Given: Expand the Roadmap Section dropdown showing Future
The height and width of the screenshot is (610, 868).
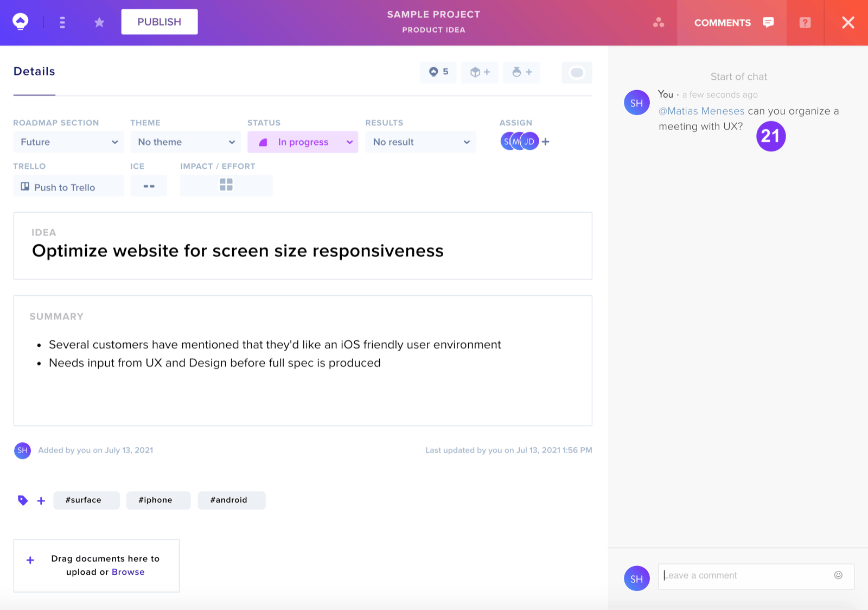Looking at the screenshot, I should tap(69, 142).
